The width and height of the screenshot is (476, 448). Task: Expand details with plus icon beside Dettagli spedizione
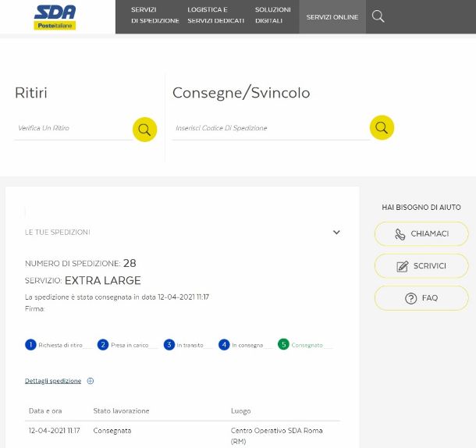pos(91,381)
